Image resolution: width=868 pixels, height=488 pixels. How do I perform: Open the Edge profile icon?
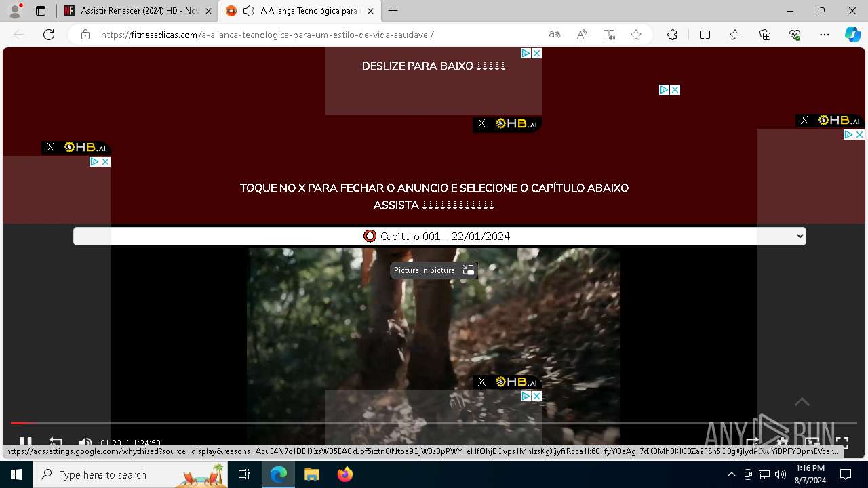[x=15, y=11]
